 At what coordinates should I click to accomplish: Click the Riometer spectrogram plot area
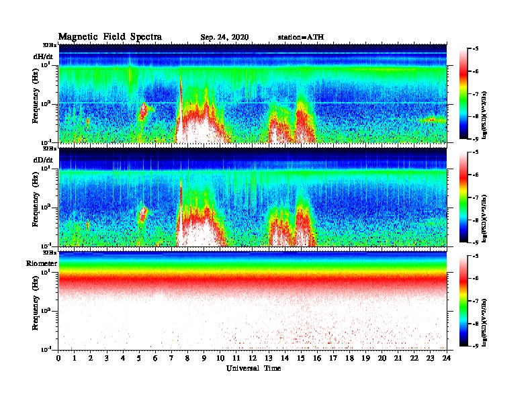253,301
